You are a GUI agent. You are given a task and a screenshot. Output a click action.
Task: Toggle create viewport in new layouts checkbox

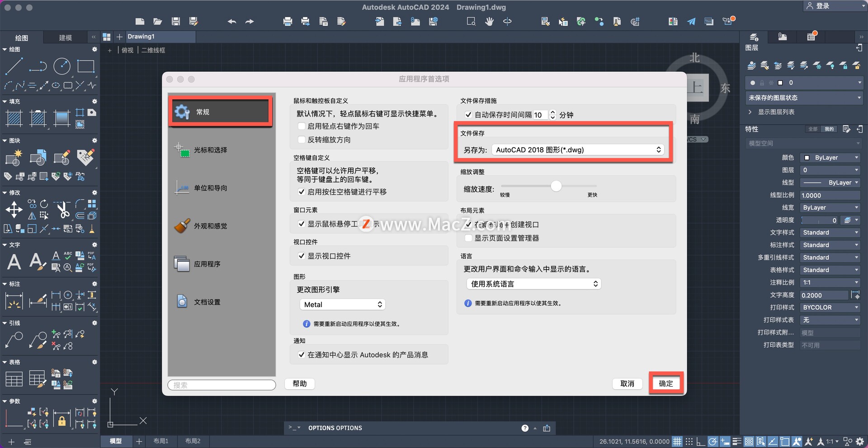(469, 224)
